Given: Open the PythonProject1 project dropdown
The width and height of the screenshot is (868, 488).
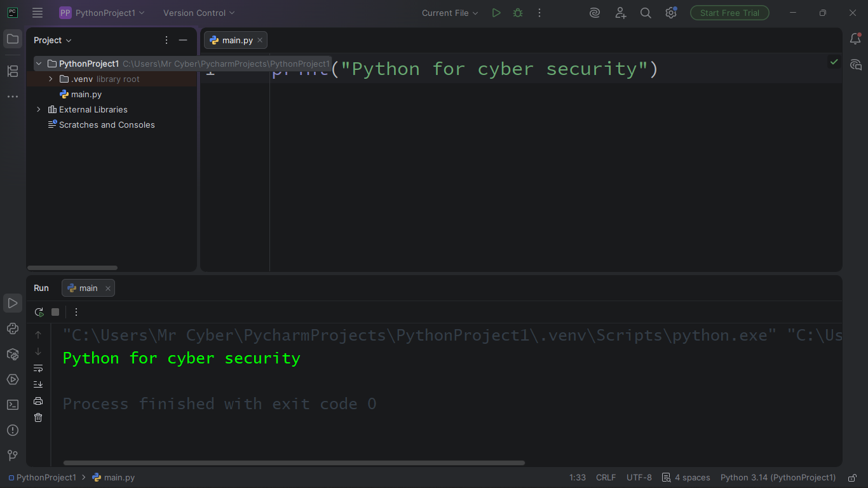Looking at the screenshot, I should 102,13.
